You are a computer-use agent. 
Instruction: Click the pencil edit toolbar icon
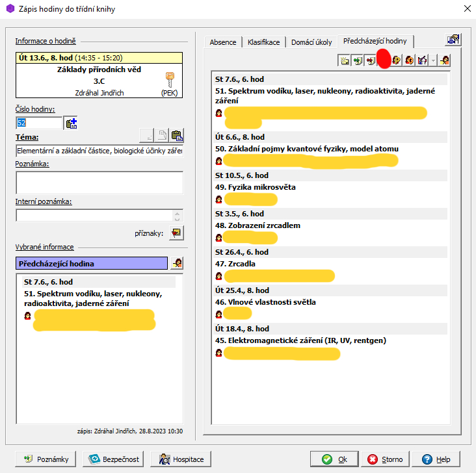pyautogui.click(x=423, y=60)
